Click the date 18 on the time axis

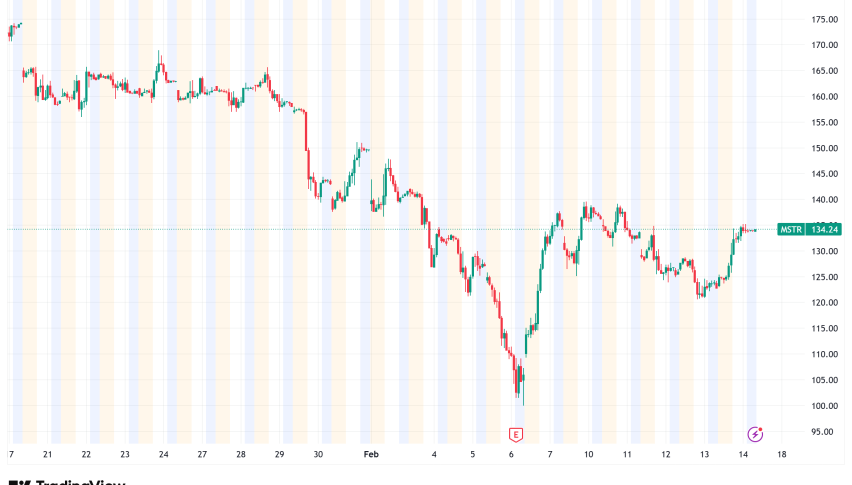pos(781,453)
